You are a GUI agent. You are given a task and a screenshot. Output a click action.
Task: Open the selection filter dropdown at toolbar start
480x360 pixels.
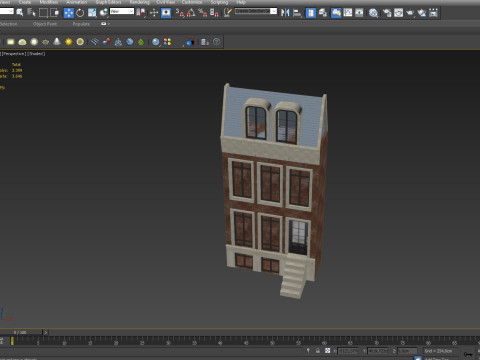pos(7,11)
